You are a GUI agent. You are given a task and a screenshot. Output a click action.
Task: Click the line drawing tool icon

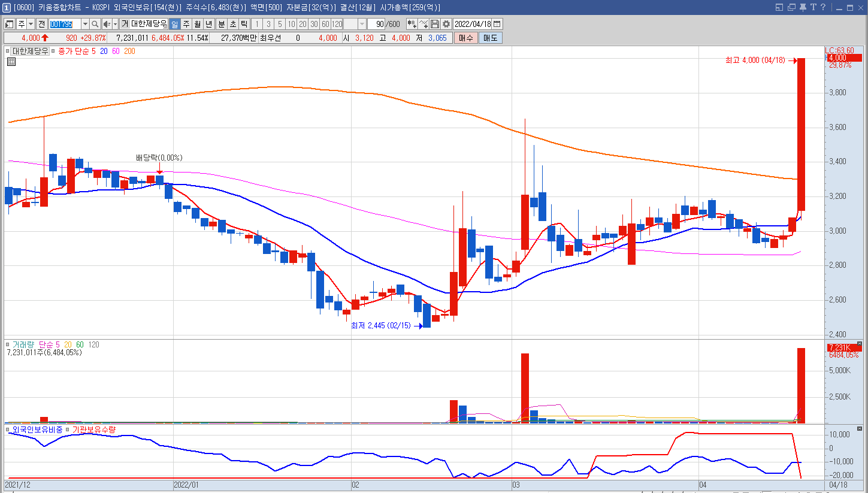tap(424, 24)
